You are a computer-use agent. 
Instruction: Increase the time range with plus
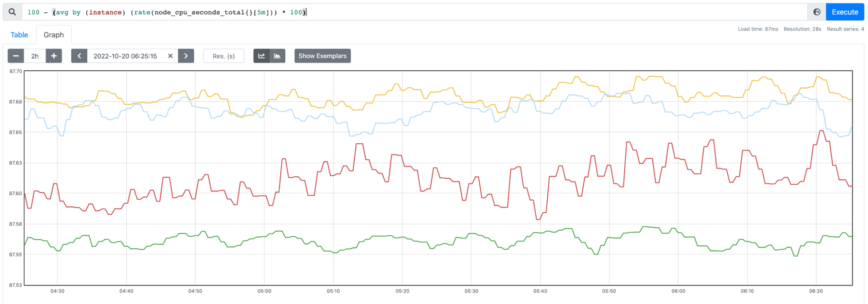click(54, 56)
